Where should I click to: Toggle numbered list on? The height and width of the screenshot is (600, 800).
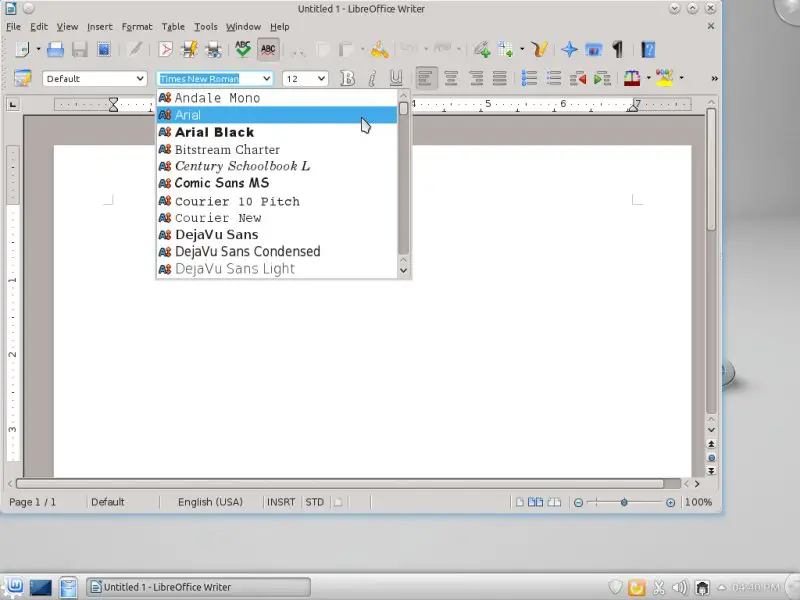529,78
